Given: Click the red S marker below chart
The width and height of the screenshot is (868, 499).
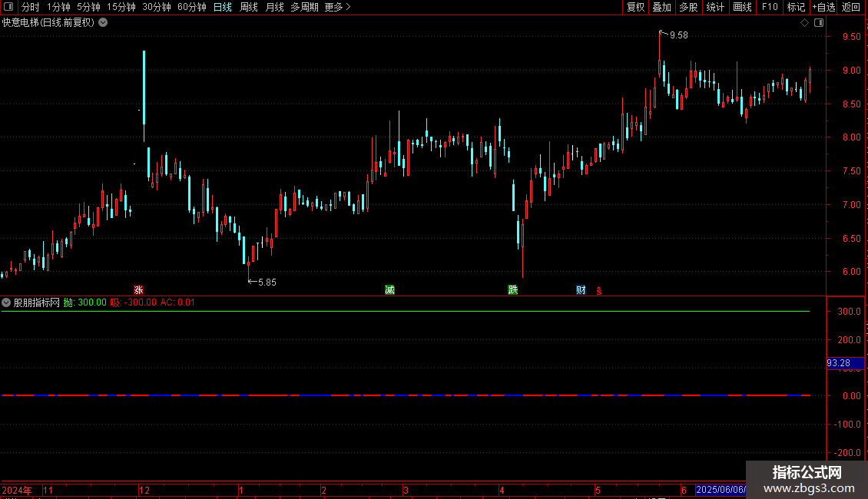Looking at the screenshot, I should tap(599, 291).
